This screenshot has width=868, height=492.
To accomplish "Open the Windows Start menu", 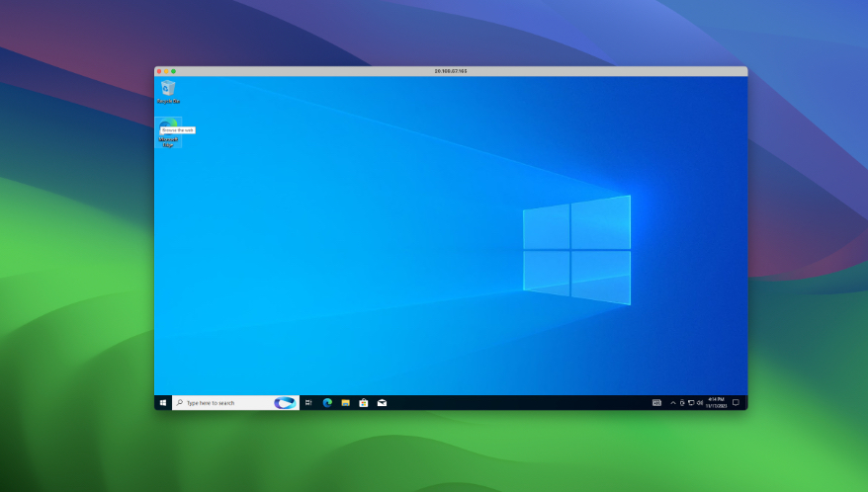I will pyautogui.click(x=163, y=403).
